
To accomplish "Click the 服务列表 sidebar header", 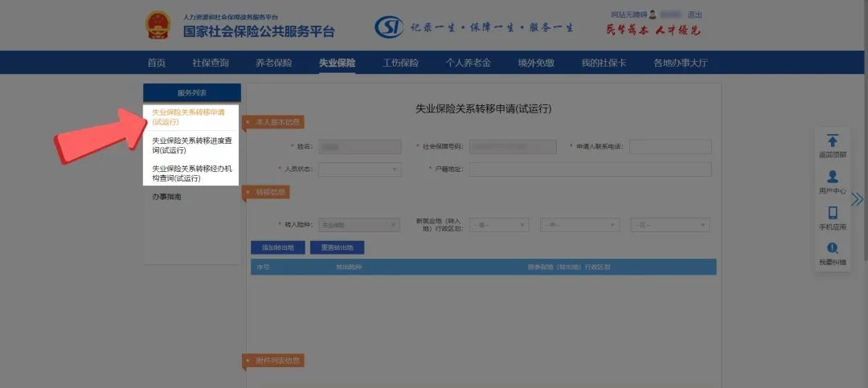I will coord(192,92).
